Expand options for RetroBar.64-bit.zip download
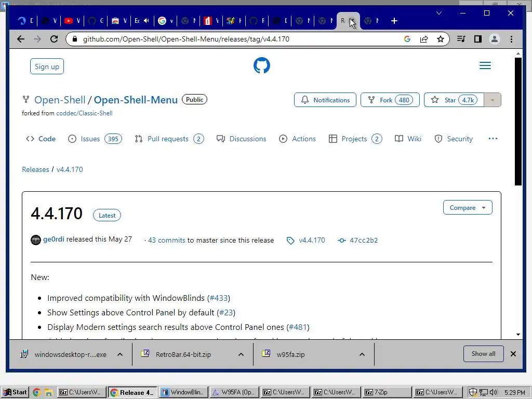The width and height of the screenshot is (532, 399). (x=241, y=354)
